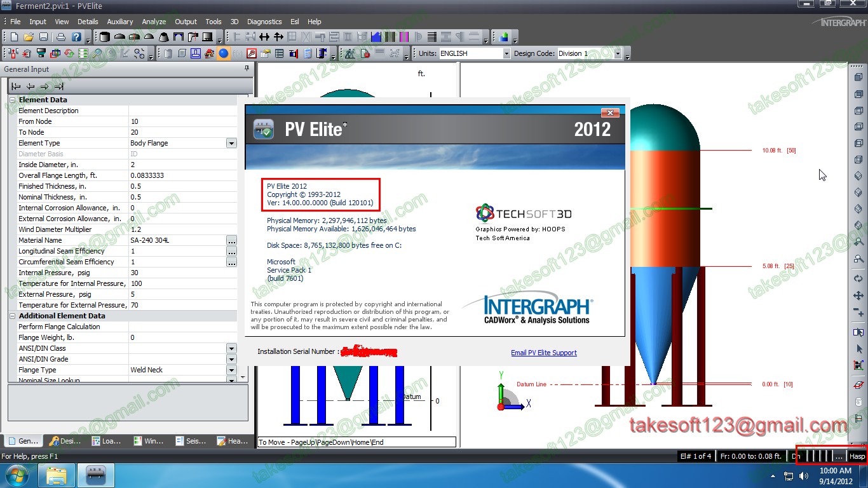The height and width of the screenshot is (488, 868).
Task: Open the Units dropdown showing ENGLISH
Action: click(x=506, y=53)
